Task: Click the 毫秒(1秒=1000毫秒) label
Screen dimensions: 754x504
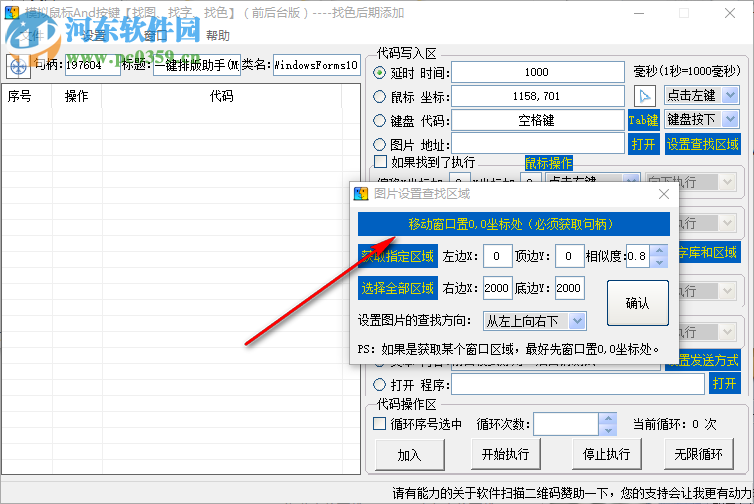Action: (687, 71)
